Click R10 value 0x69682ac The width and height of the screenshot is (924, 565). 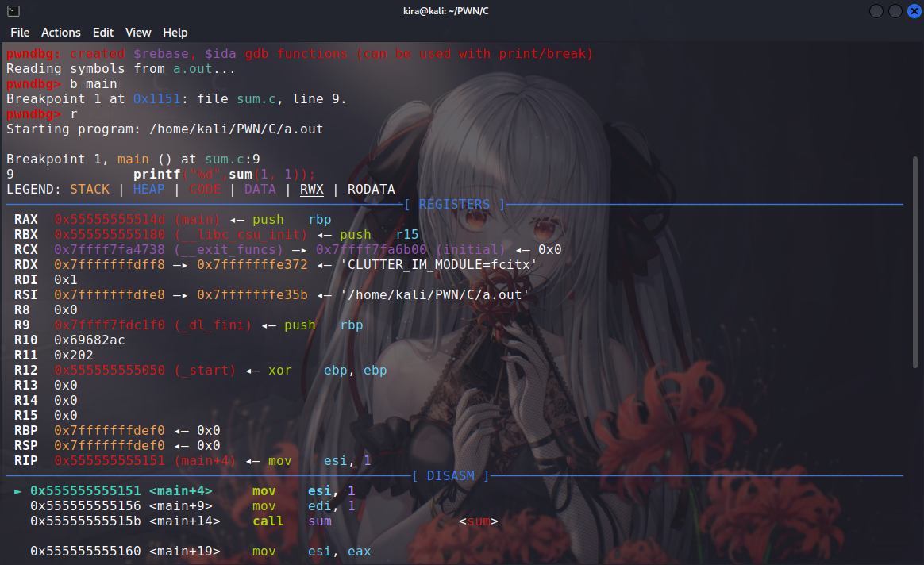point(90,340)
